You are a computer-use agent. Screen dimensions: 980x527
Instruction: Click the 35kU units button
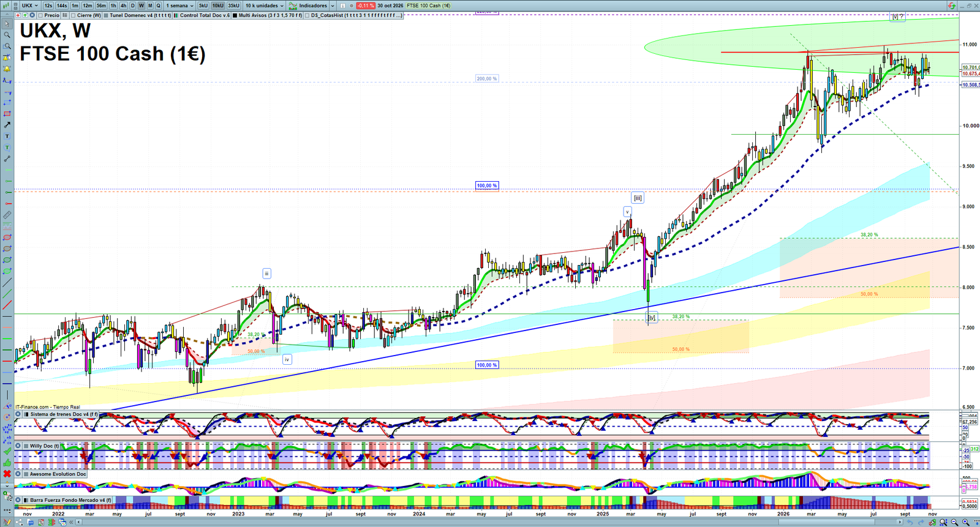[x=233, y=6]
